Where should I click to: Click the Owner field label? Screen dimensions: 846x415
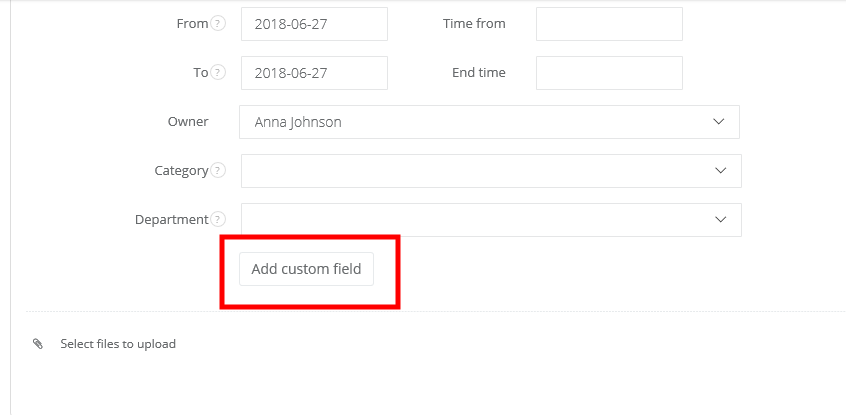(x=188, y=122)
